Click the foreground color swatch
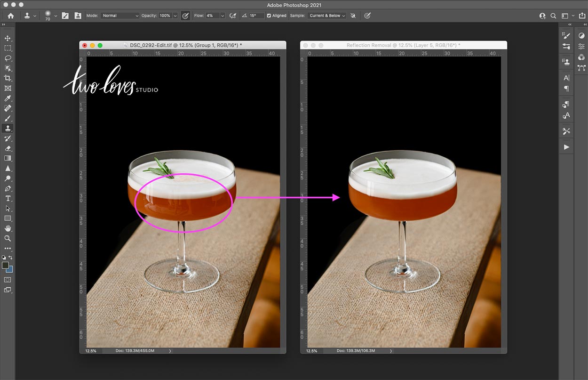The height and width of the screenshot is (380, 588). click(x=5, y=266)
